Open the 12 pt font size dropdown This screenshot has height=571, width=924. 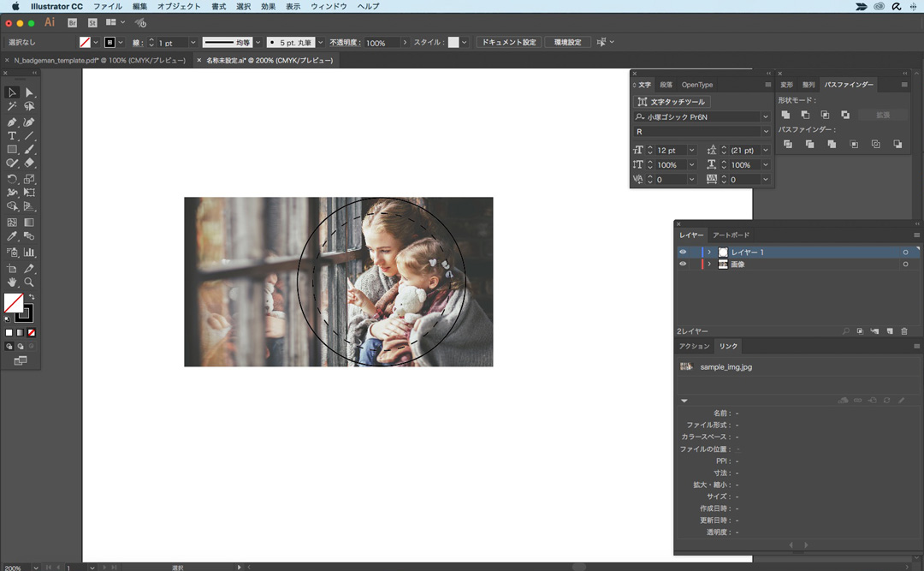point(691,151)
